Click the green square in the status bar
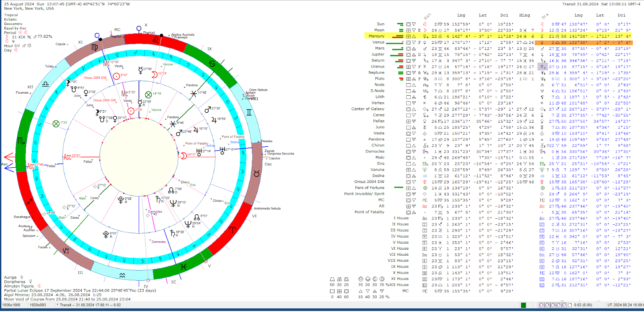Screen dimensions: 644x312 click(x=523, y=305)
